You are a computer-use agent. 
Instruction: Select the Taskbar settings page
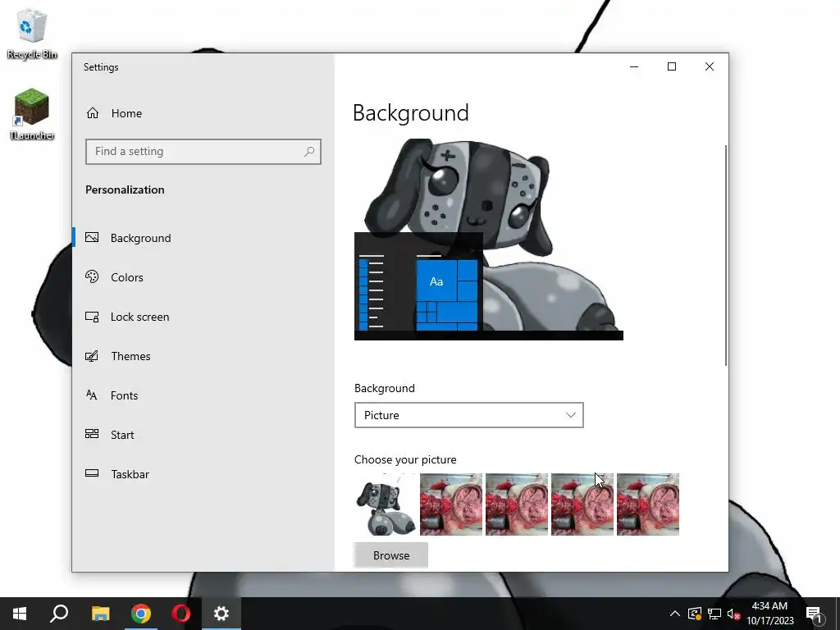pyautogui.click(x=203, y=473)
